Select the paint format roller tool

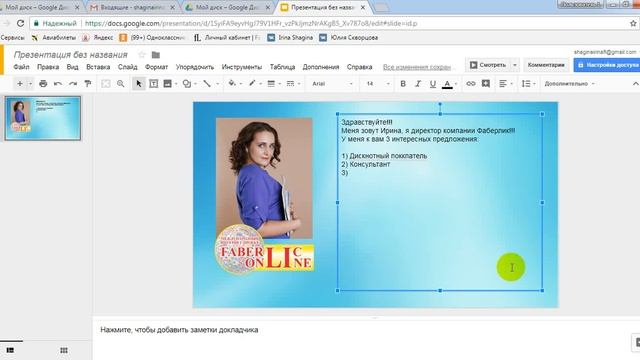pyautogui.click(x=88, y=84)
